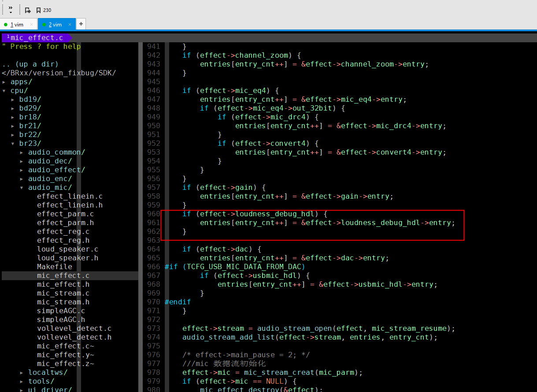
Task: Click 'channel_zoom' condition on line 942
Action: click(x=261, y=55)
